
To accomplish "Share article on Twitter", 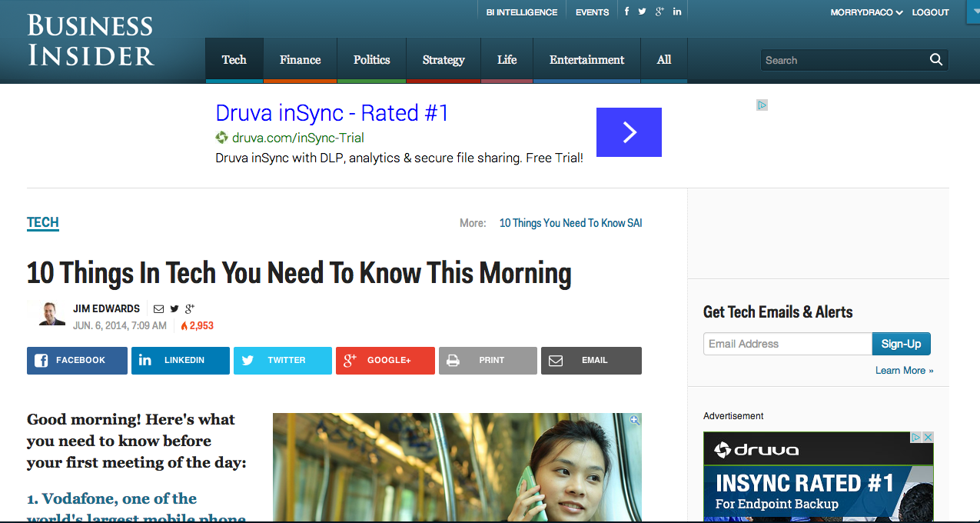I will coord(283,361).
